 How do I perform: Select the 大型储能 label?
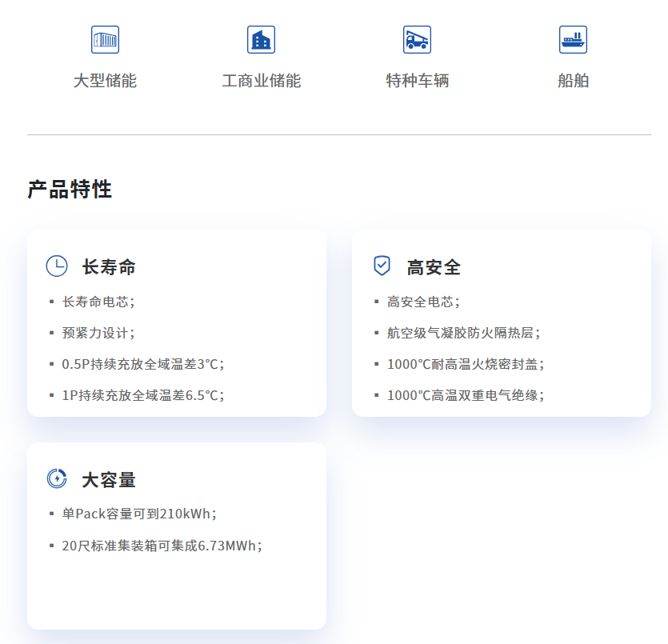tap(105, 81)
